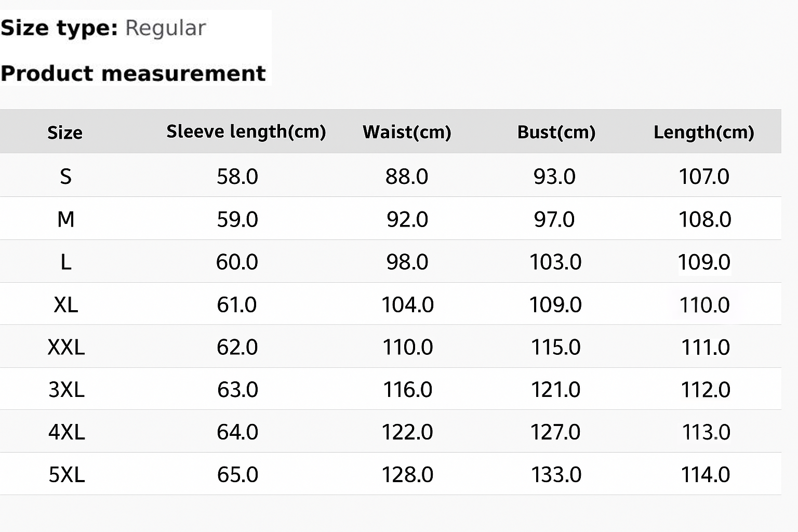This screenshot has width=798, height=532.
Task: Select the 133.0 bust value
Action: coord(556,475)
